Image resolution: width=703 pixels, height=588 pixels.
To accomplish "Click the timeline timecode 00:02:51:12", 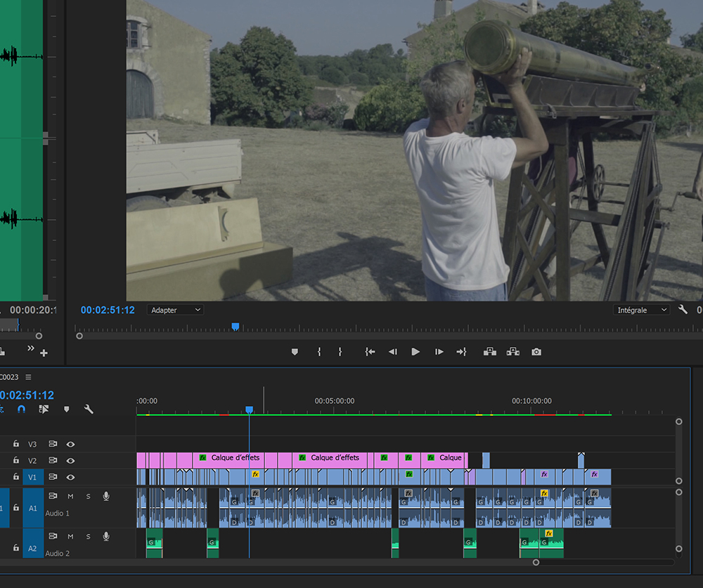I will pyautogui.click(x=27, y=396).
